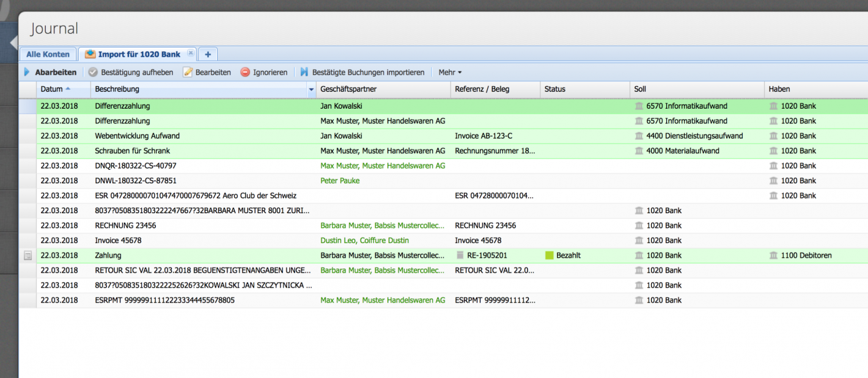Click the bank icon next to 1100 Debitoren
868x378 pixels.
[774, 255]
